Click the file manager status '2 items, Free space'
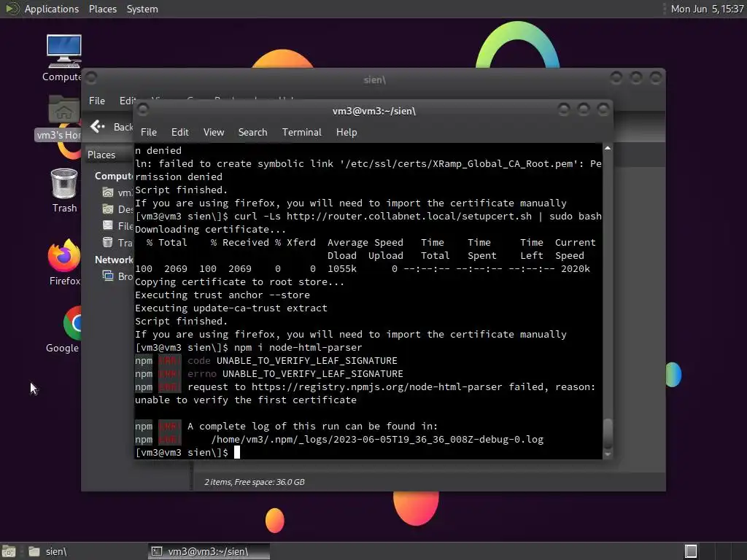Screen dimensions: 747x560 pos(255,482)
